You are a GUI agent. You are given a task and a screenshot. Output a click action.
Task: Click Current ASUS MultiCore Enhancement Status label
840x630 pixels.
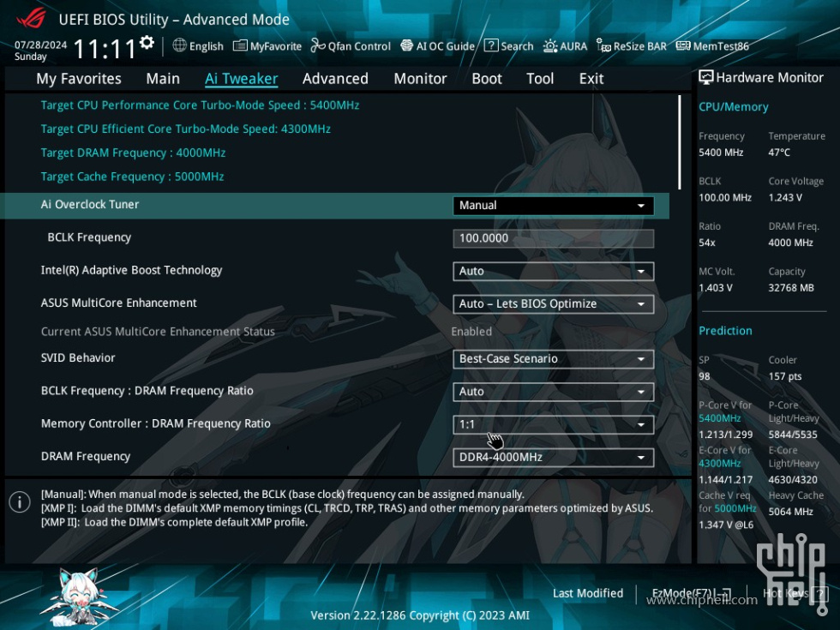pyautogui.click(x=158, y=332)
